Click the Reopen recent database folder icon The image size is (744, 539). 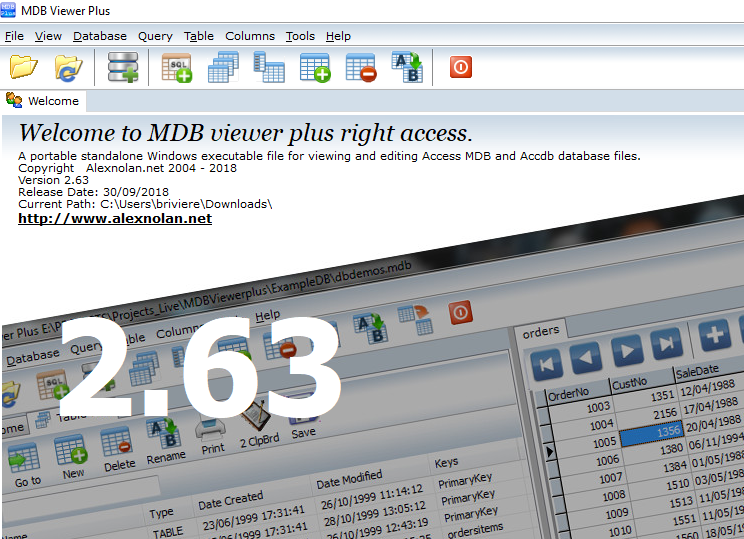click(x=68, y=67)
